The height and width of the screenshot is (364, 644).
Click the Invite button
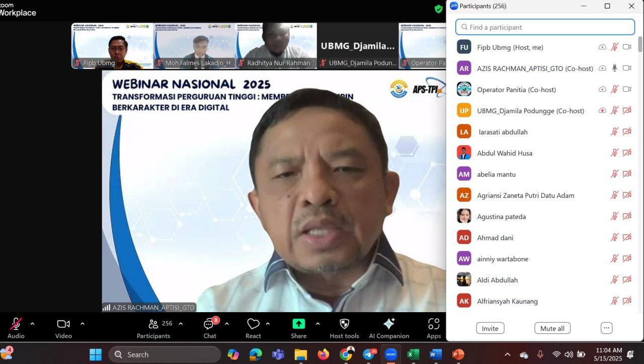tap(490, 328)
